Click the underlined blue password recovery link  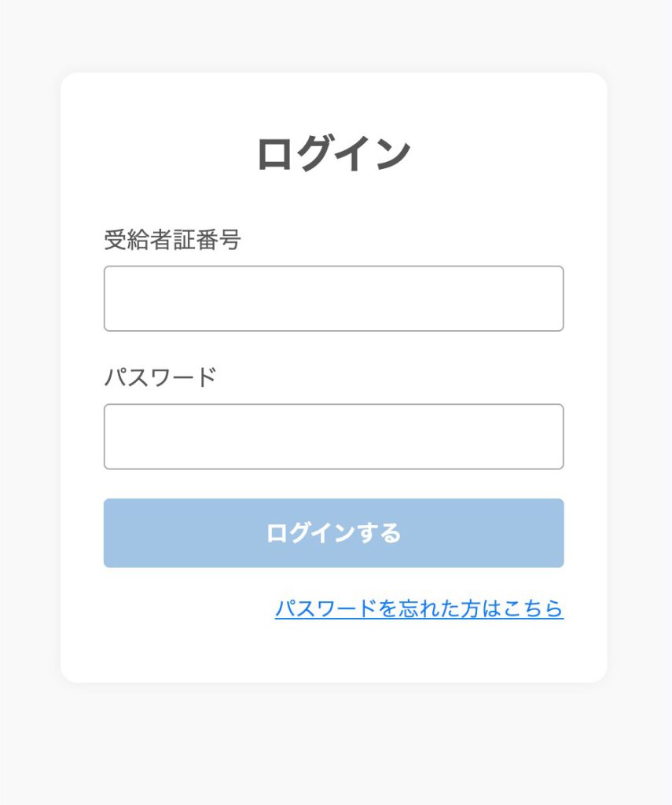coord(419,609)
